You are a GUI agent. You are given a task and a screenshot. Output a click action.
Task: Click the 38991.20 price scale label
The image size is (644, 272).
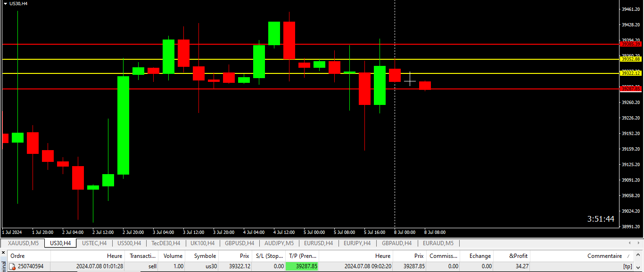coord(631,226)
